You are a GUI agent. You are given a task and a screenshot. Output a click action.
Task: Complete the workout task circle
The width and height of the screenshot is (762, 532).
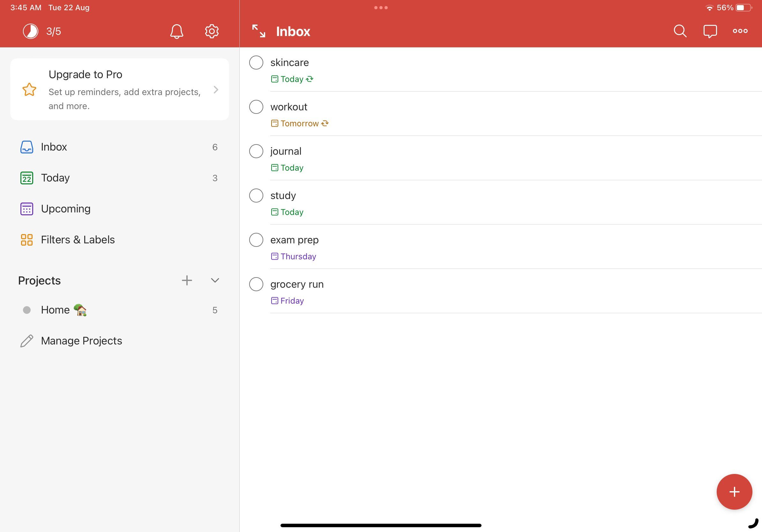pyautogui.click(x=256, y=107)
